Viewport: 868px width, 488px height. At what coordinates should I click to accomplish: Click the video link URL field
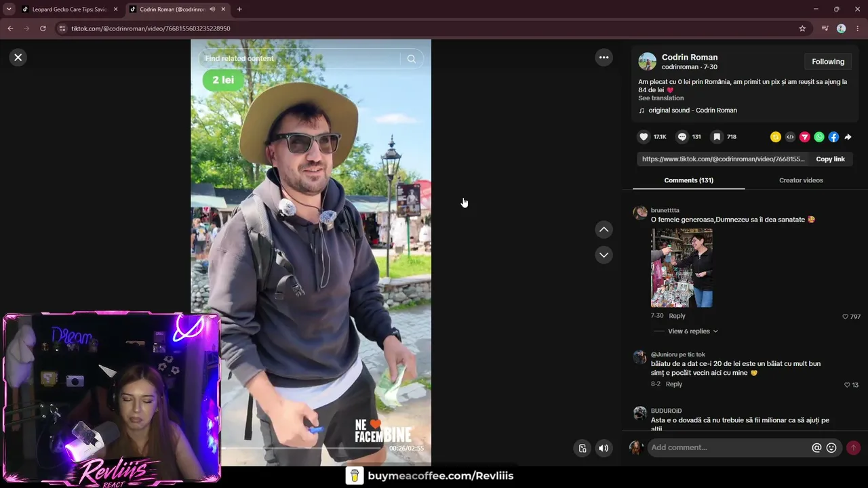click(723, 159)
